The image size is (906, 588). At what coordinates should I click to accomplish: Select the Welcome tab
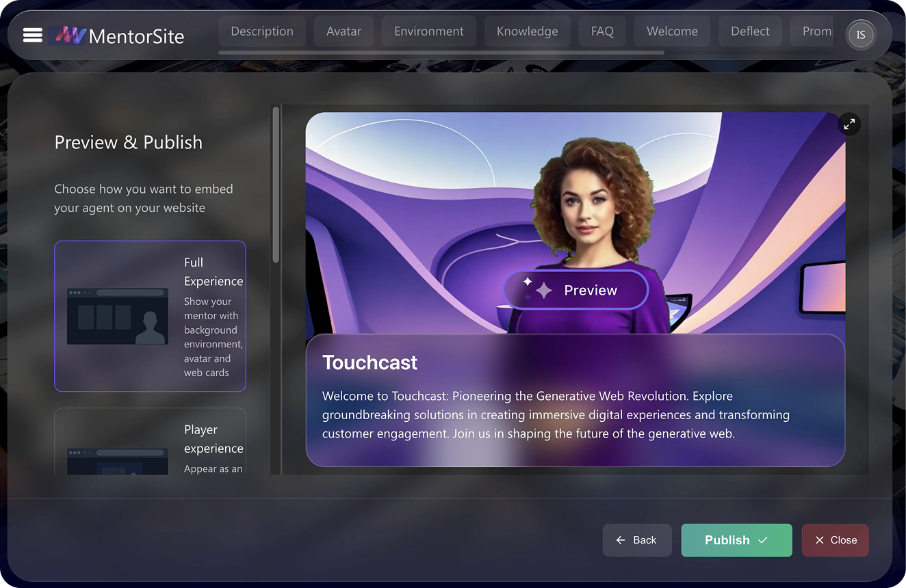(x=673, y=31)
